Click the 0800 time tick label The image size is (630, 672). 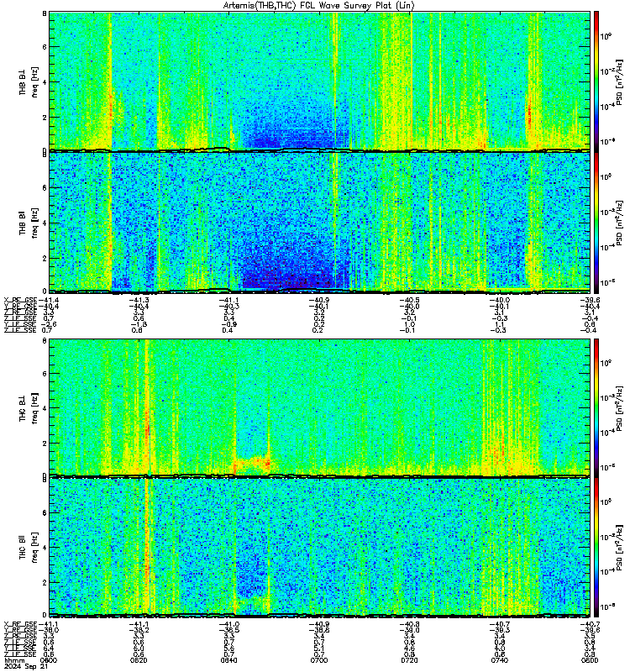pos(590,660)
